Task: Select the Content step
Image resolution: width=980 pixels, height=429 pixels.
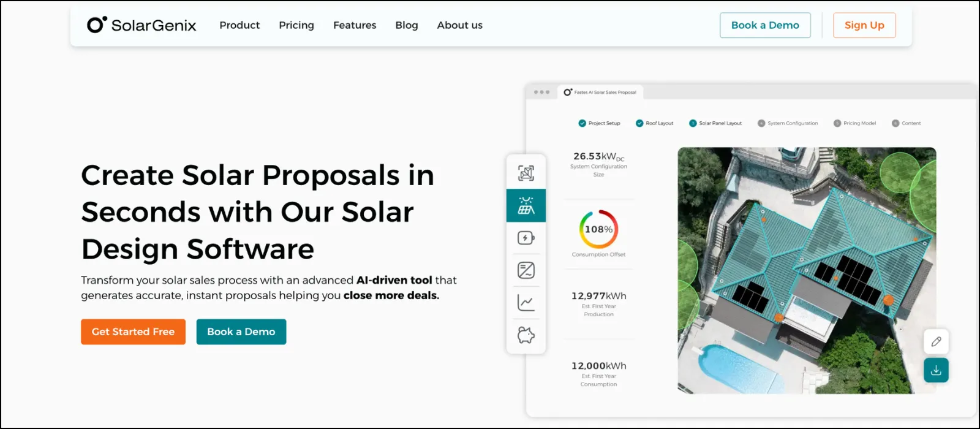Action: click(907, 123)
